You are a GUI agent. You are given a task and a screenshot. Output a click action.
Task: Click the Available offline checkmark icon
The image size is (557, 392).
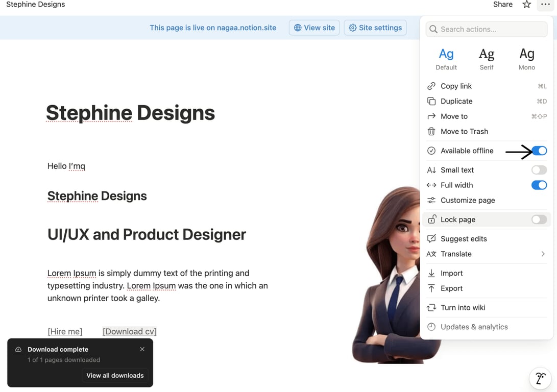[x=431, y=151]
